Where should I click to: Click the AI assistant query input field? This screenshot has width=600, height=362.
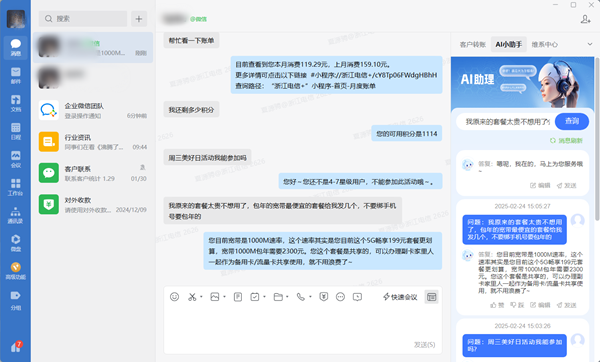(x=506, y=122)
